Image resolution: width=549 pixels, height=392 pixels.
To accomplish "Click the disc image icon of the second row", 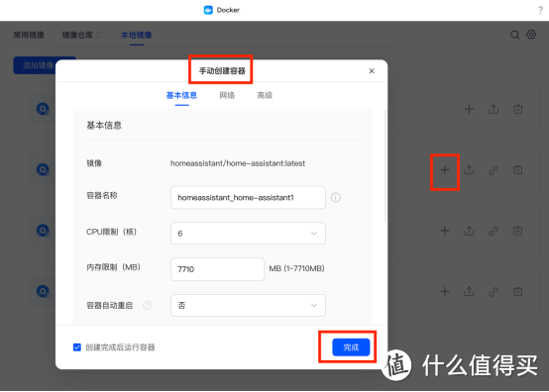I will tap(43, 169).
